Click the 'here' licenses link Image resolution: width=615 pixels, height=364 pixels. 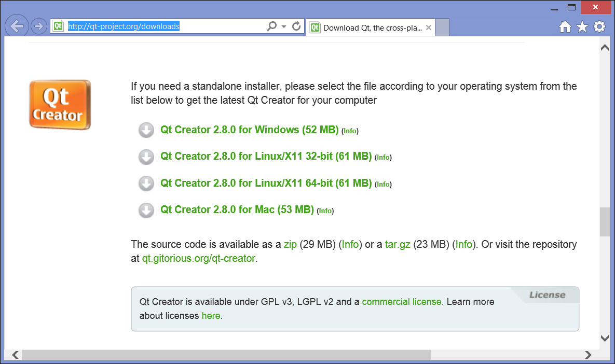click(x=211, y=316)
